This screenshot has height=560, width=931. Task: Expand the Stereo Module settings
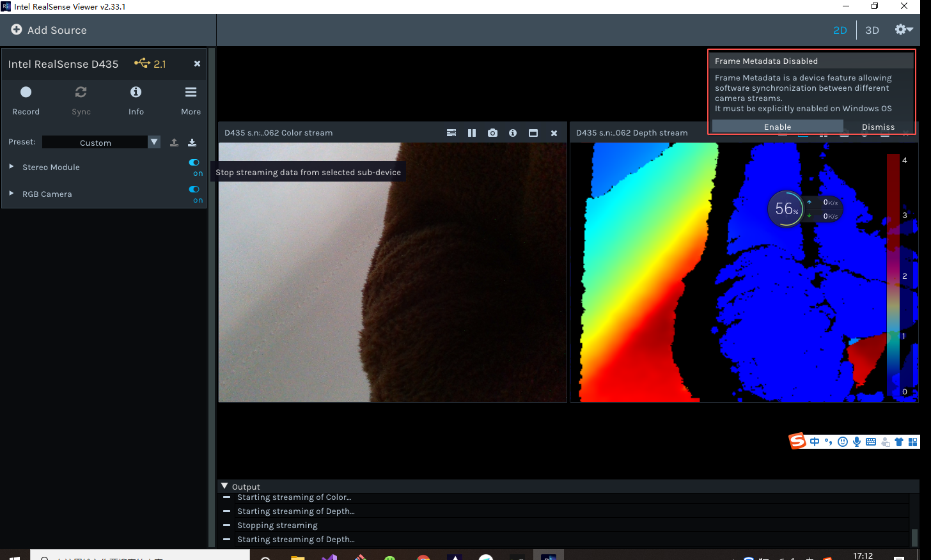pos(11,167)
